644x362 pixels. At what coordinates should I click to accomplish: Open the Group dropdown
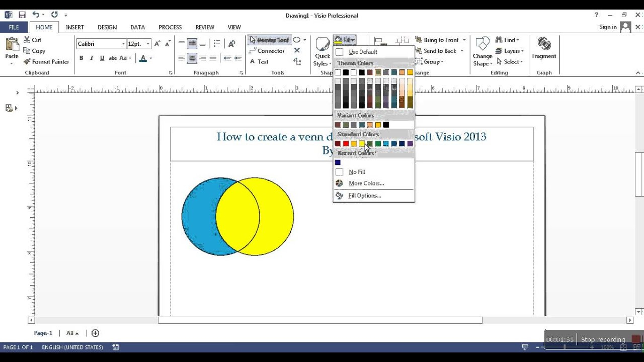pos(429,62)
